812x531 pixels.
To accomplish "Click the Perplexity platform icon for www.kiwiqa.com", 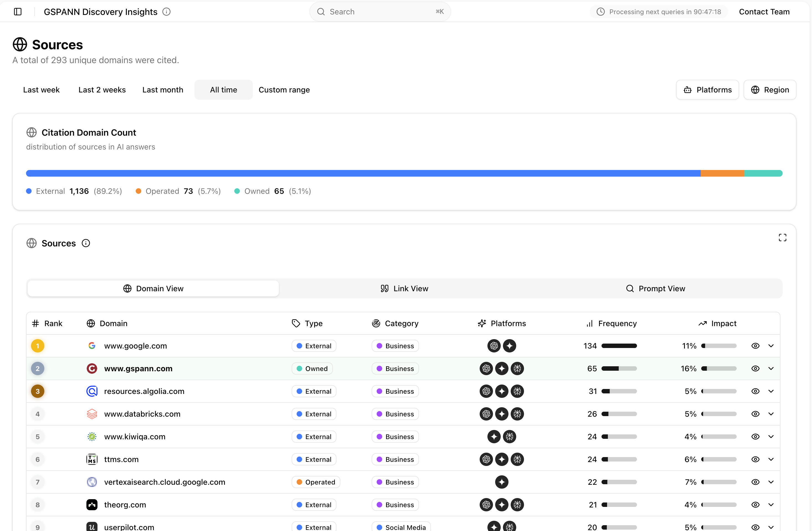I will tap(509, 437).
